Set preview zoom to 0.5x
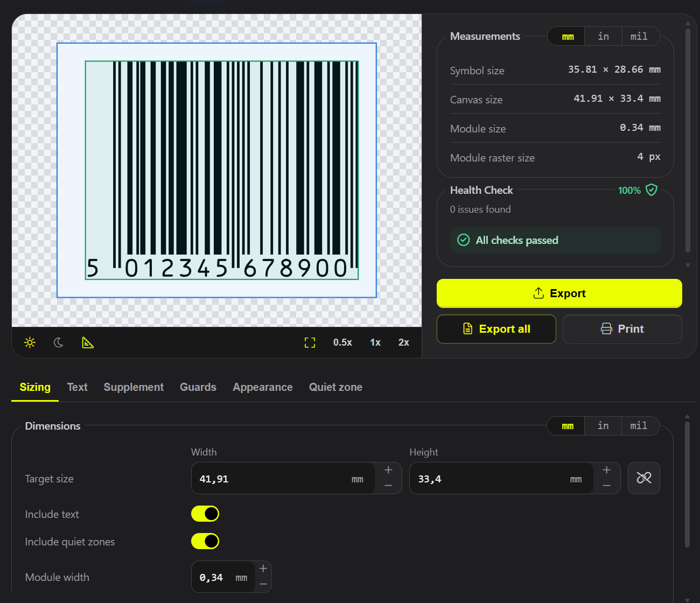The image size is (700, 603). click(x=342, y=342)
